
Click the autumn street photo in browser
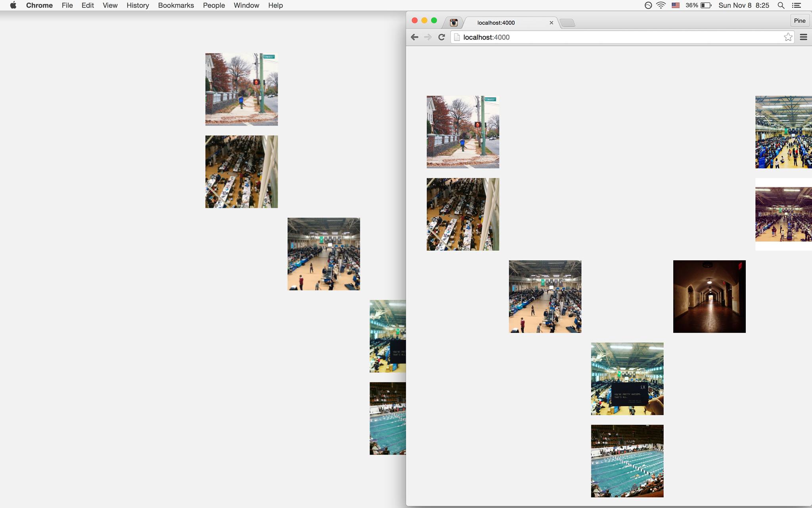[463, 132]
